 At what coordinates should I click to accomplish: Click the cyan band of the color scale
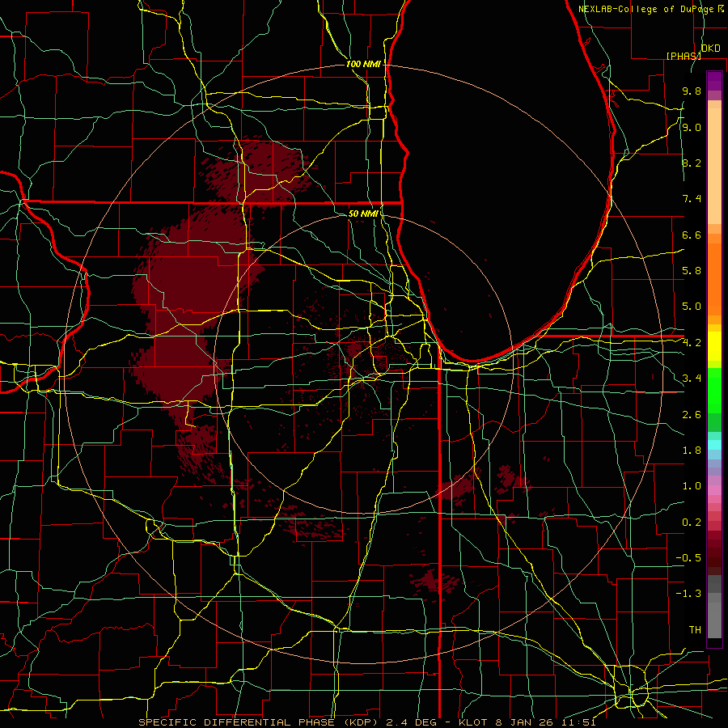(714, 445)
